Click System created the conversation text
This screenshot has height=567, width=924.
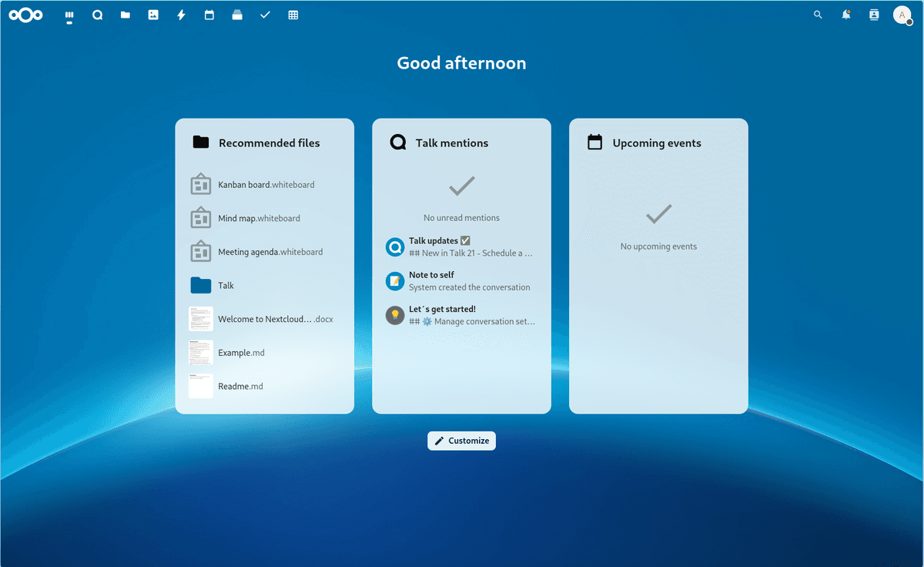pos(470,287)
